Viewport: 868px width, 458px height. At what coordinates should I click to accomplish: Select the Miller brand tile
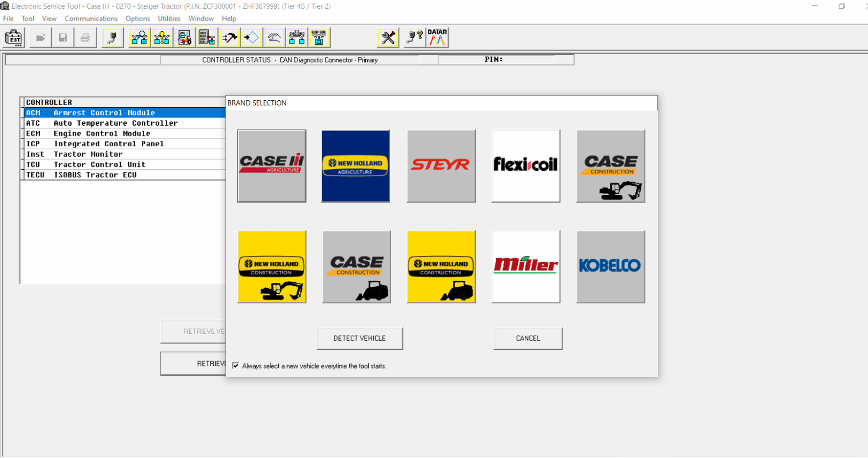click(x=526, y=267)
